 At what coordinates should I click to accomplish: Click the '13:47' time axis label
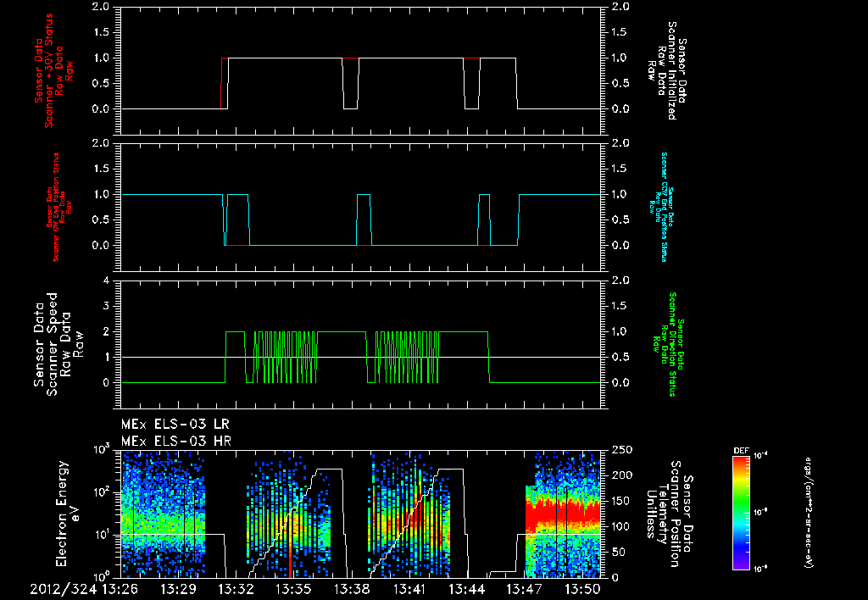pos(526,589)
